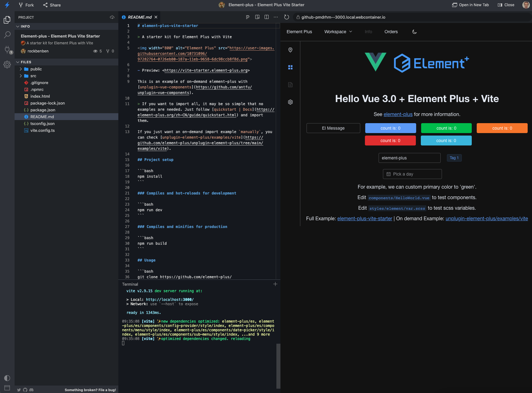Open the grid icon in preview sidebar

pos(290,67)
